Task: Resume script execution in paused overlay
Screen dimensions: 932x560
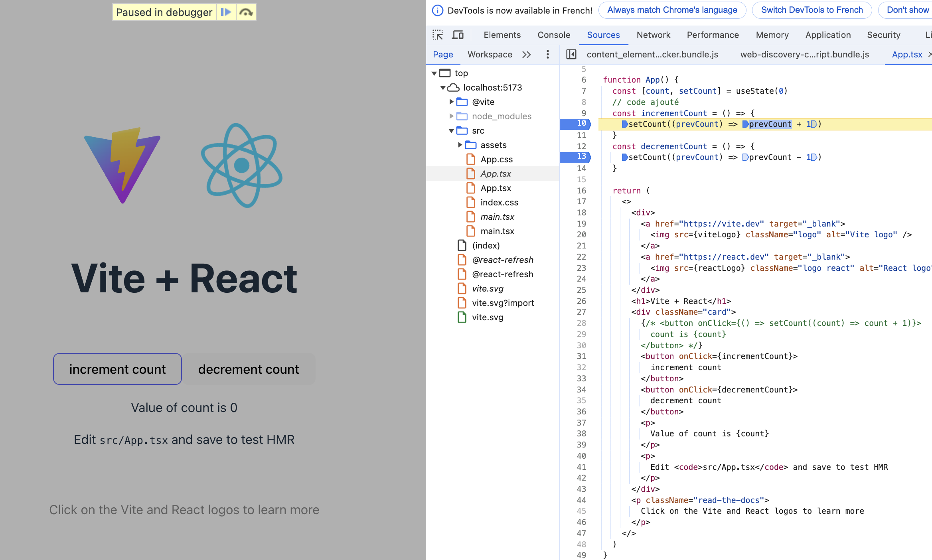Action: pos(226,12)
